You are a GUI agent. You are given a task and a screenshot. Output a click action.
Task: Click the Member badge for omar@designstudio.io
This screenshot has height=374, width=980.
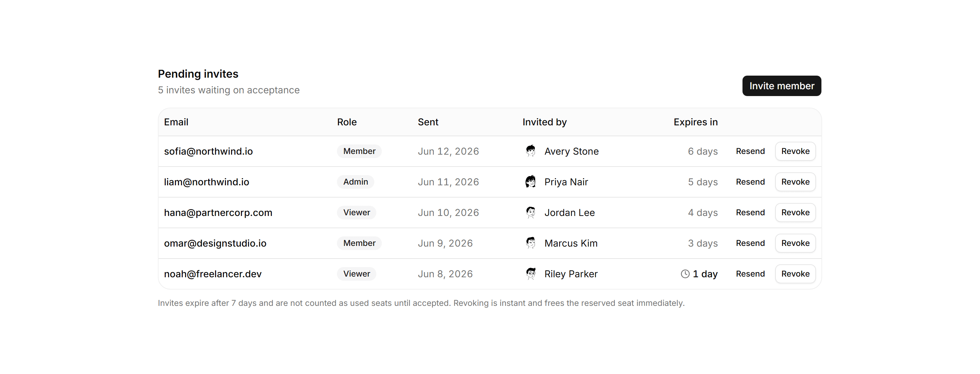click(359, 243)
